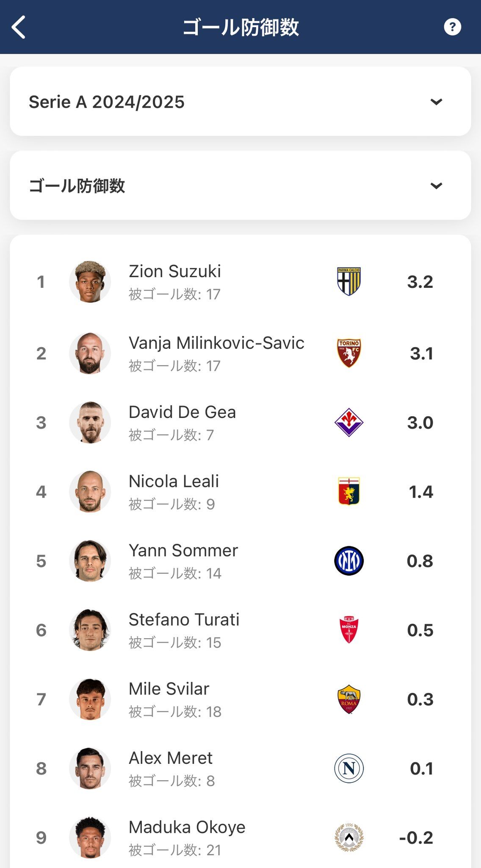Tap the Monza club crest

349,630
